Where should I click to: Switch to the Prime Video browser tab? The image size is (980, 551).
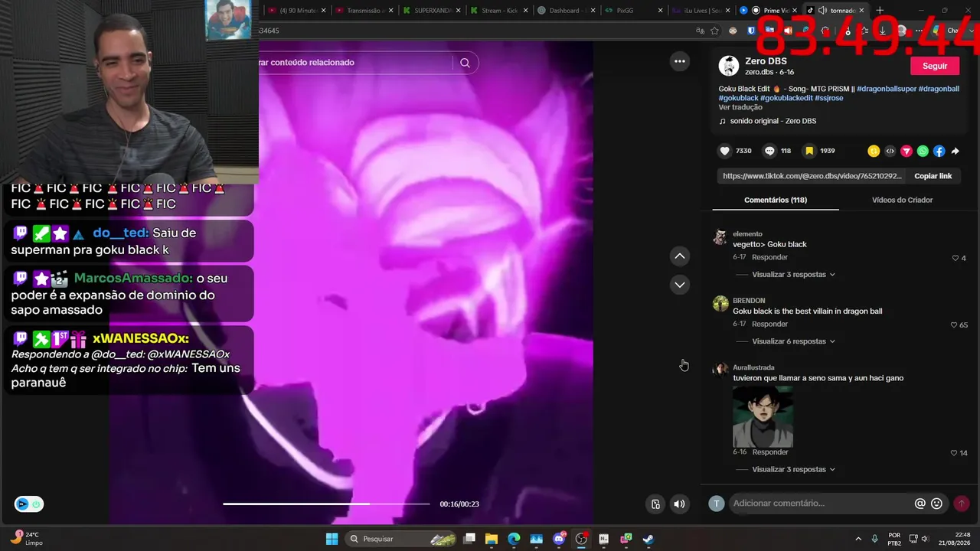(x=770, y=11)
